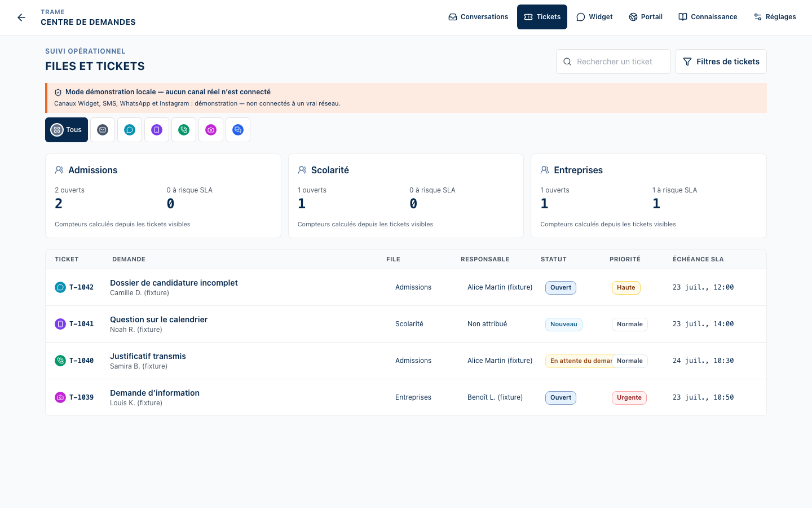This screenshot has height=508, width=812.
Task: Open the Filtres de tickets panel
Action: click(x=721, y=62)
